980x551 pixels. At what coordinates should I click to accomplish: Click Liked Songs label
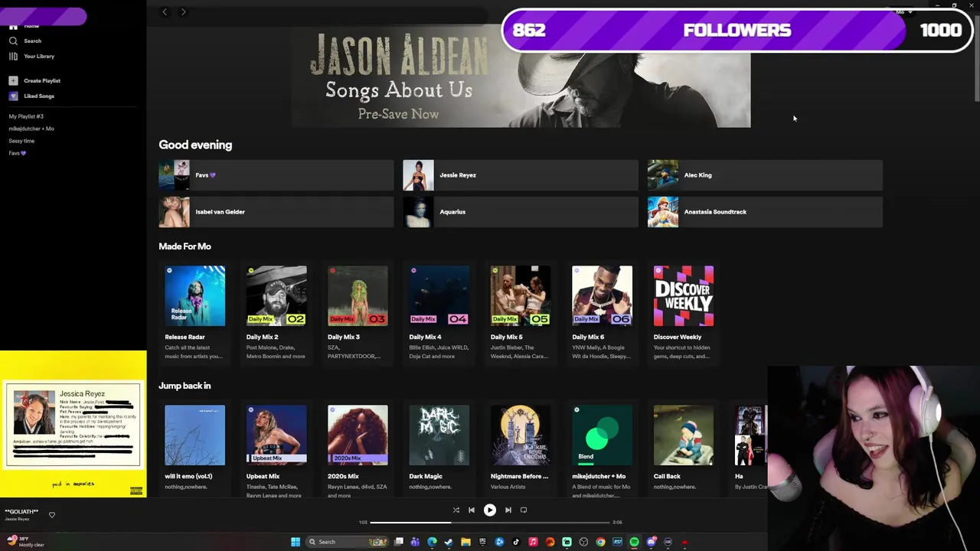tap(39, 96)
